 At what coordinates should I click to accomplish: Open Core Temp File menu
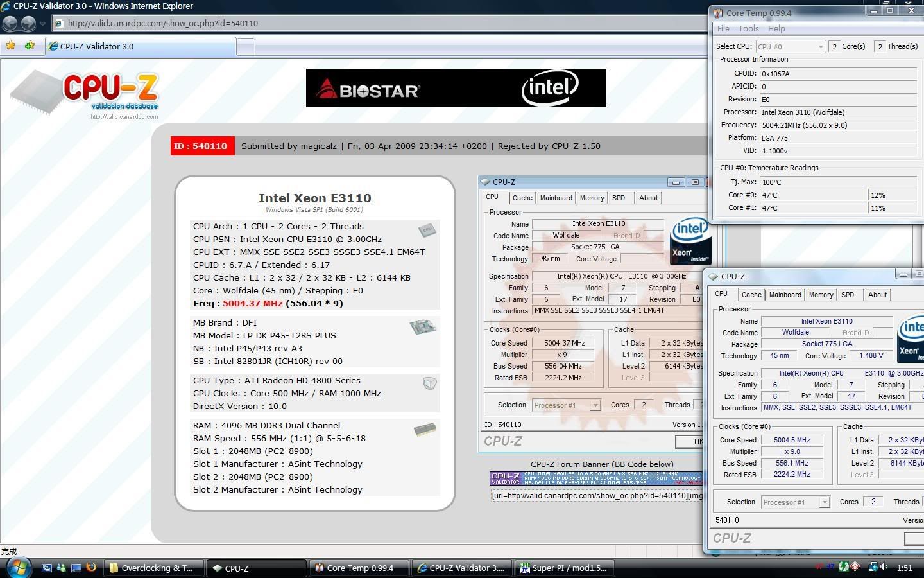(723, 28)
